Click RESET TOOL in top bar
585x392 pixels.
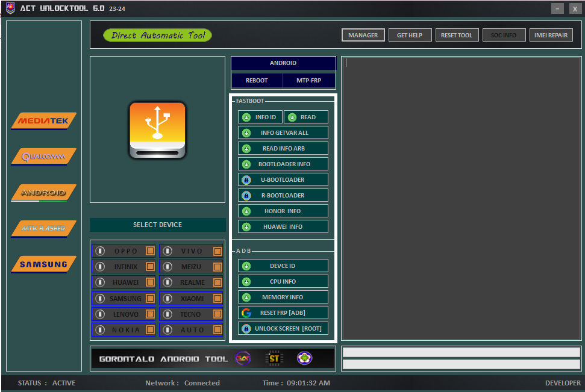[457, 35]
